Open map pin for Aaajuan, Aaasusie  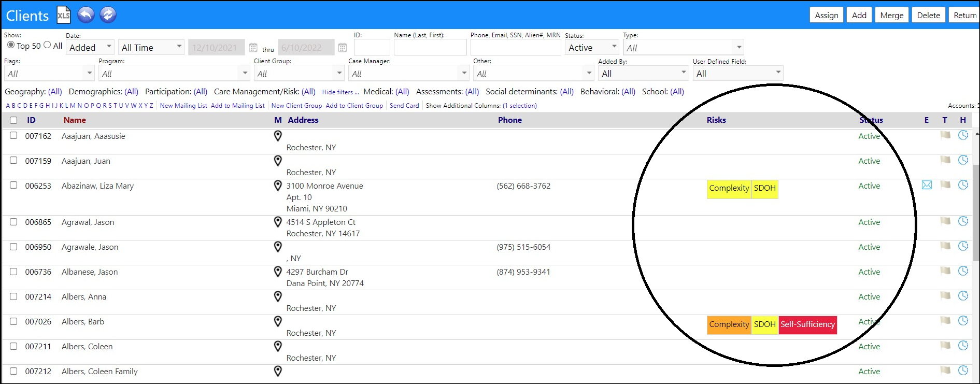[x=278, y=136]
